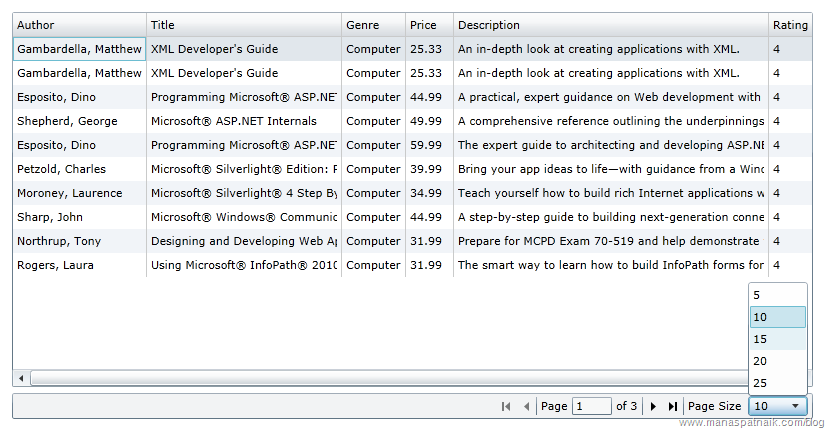Select price cell 39.99
Screen dimensions: 825x428
pyautogui.click(x=429, y=169)
